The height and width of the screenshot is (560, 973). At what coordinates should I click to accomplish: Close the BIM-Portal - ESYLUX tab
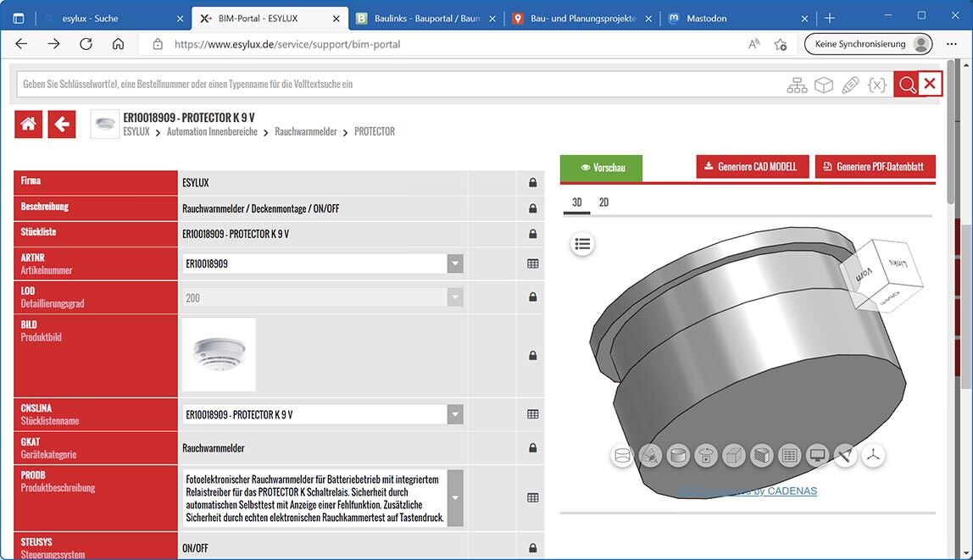click(x=336, y=19)
